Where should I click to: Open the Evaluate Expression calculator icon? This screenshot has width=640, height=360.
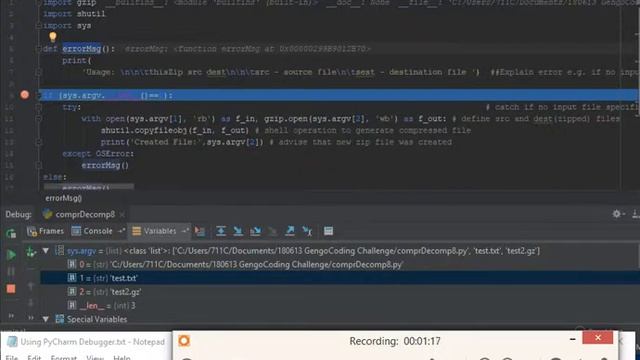(x=328, y=231)
